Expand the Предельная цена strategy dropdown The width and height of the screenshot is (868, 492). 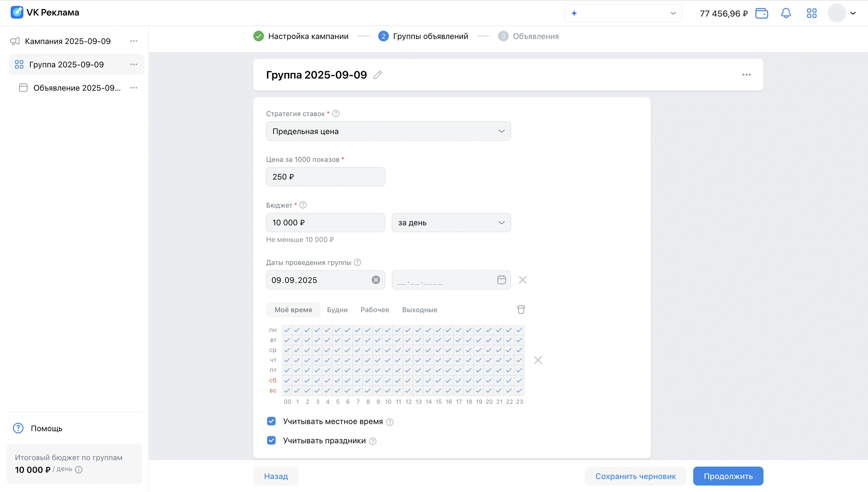coord(388,131)
